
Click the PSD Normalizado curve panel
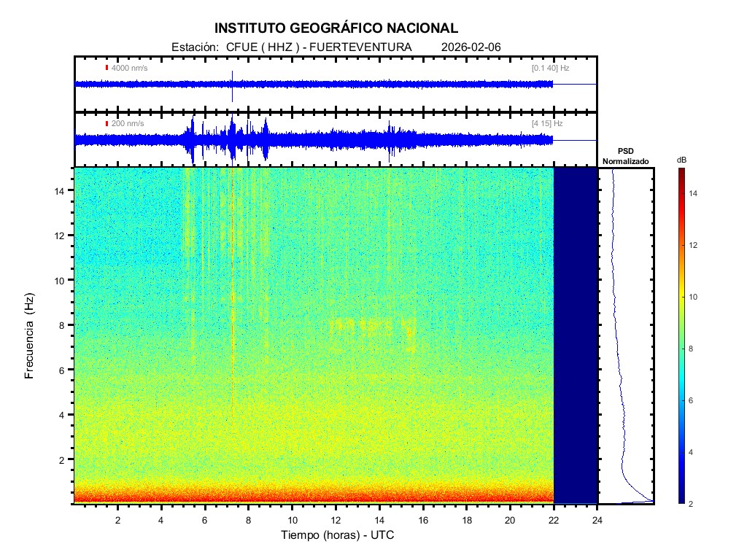click(x=626, y=335)
